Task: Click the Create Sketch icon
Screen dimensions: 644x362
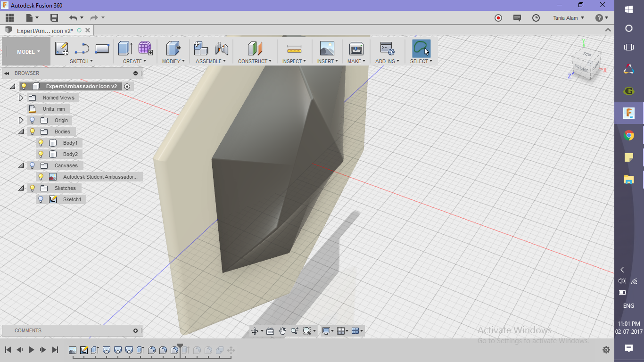Action: coord(61,49)
